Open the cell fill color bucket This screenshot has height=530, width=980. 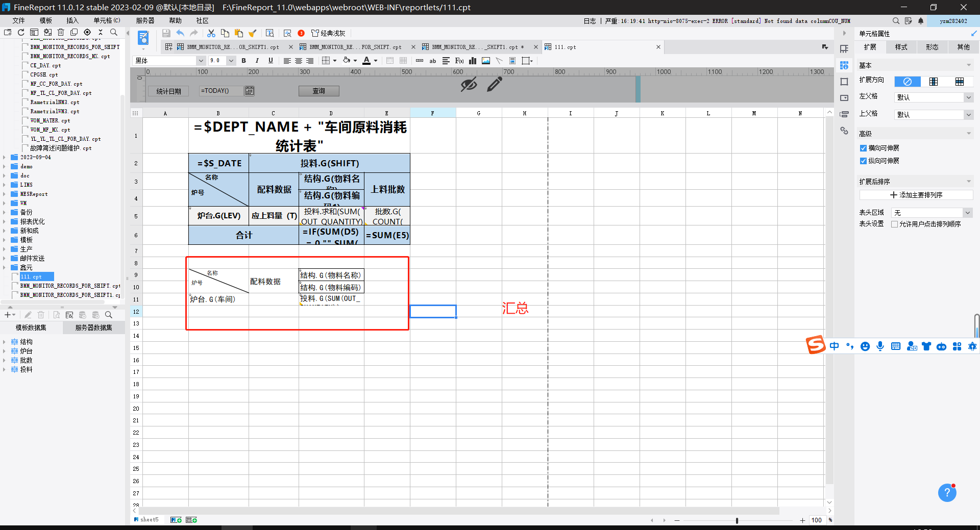point(347,61)
